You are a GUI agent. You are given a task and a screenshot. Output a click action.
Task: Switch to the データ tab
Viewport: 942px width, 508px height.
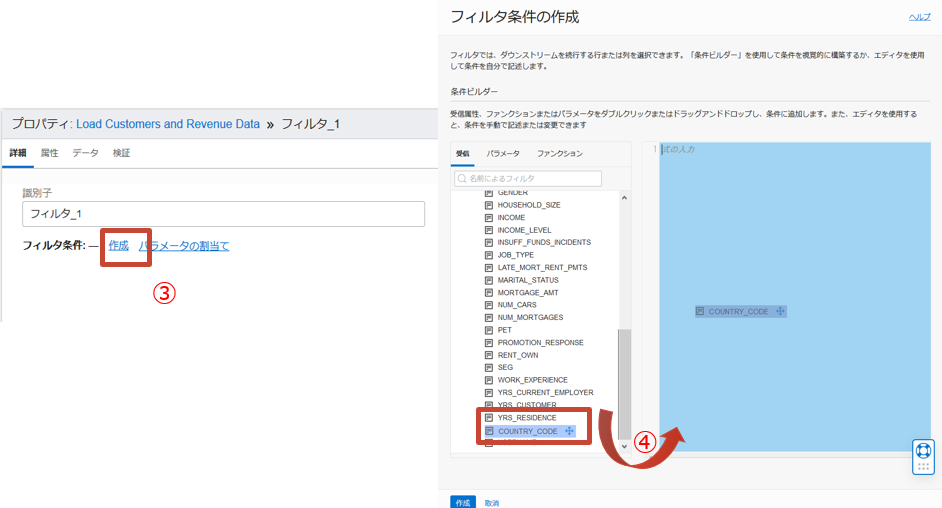[x=85, y=153]
